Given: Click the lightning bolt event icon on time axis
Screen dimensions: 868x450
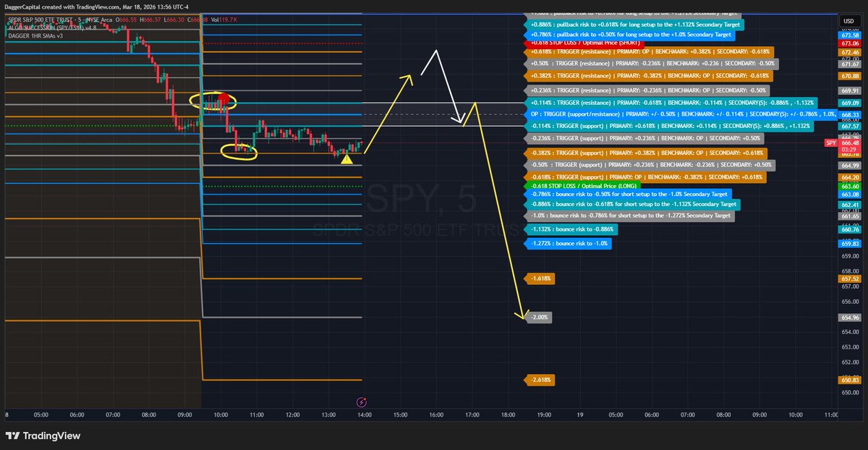Looking at the screenshot, I should click(362, 402).
